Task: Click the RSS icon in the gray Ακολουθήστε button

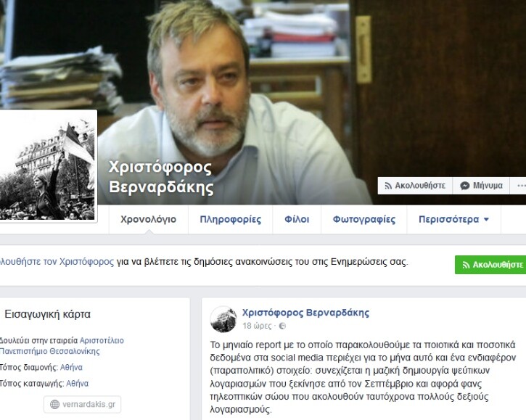Action: tap(388, 186)
